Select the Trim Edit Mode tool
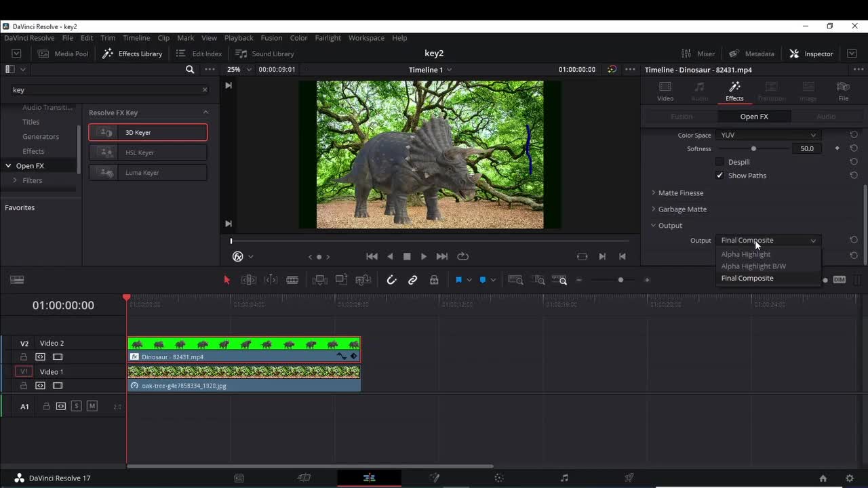Screen dimensions: 868x488 [x=249, y=280]
